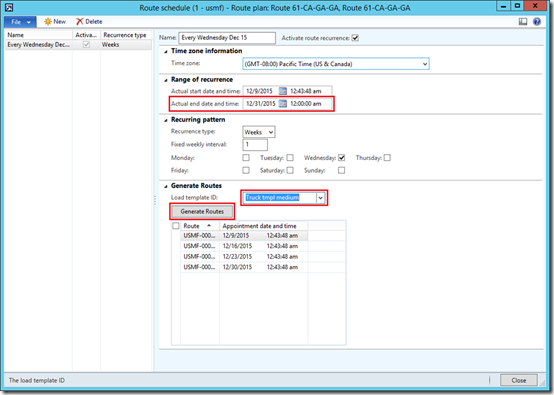Open the File menu
The width and height of the screenshot is (554, 395).
[20, 22]
